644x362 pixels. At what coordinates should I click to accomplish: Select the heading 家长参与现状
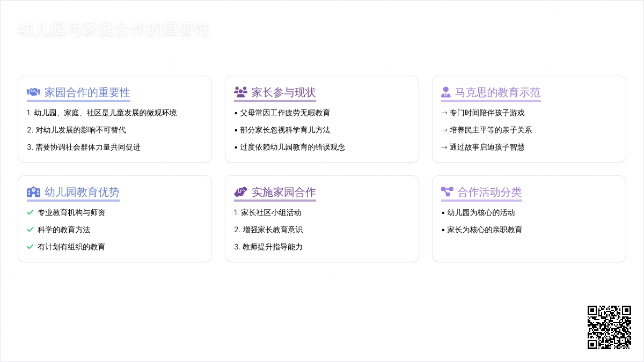click(284, 92)
